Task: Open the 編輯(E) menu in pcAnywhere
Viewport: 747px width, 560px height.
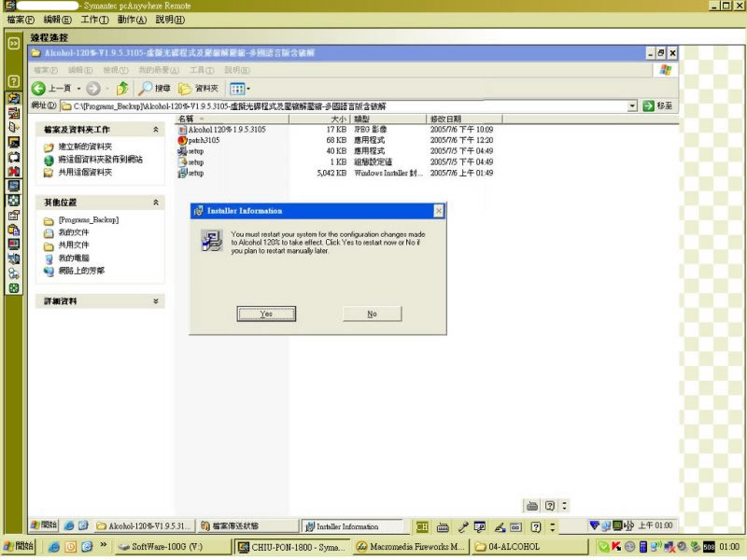Action: coord(57,20)
